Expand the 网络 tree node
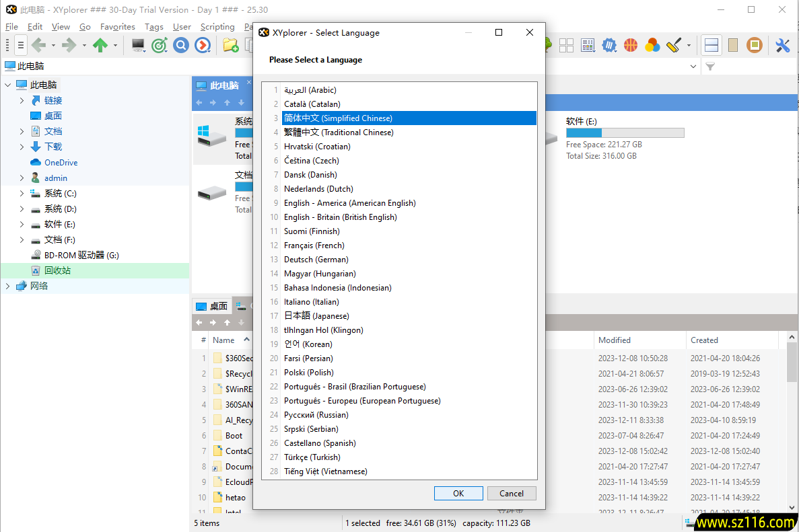 (7, 286)
